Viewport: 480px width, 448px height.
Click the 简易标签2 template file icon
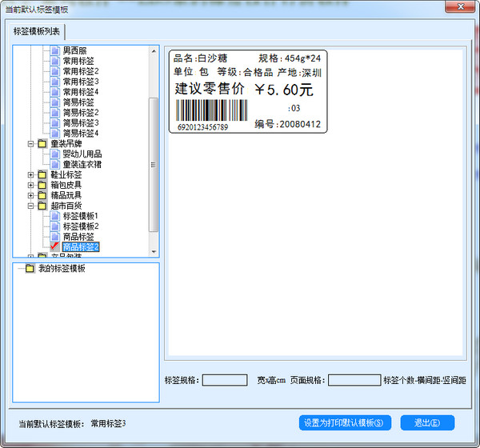point(54,112)
